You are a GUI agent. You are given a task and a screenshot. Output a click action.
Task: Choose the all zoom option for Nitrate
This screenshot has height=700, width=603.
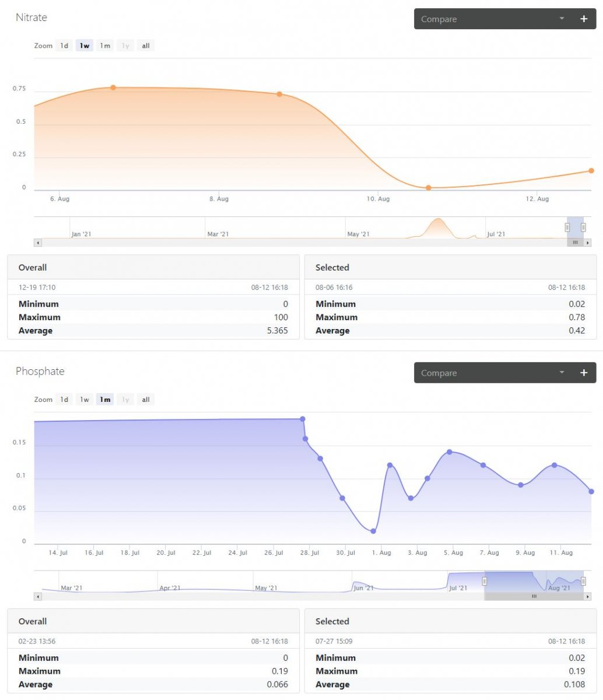[146, 45]
